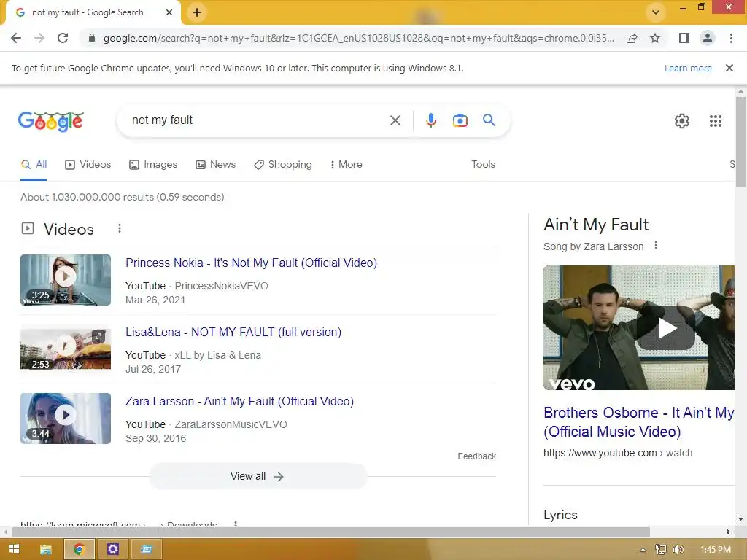This screenshot has width=747, height=560.
Task: Go back to the previous page
Action: pos(16,38)
